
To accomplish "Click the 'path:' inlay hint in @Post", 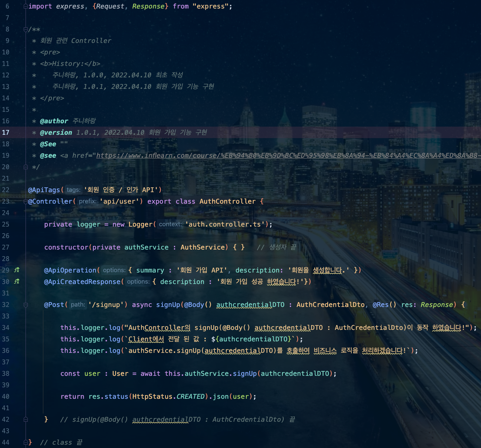I will 78,304.
